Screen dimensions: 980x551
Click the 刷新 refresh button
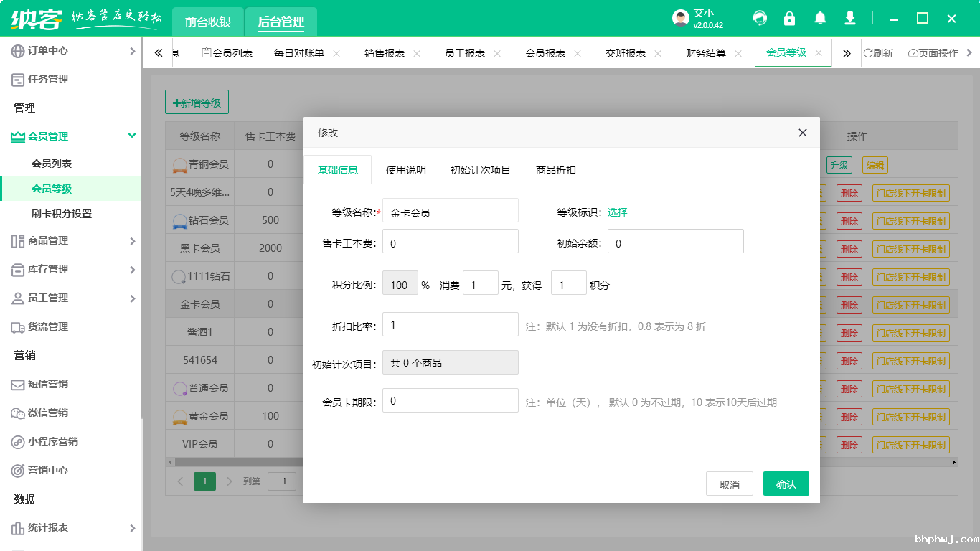pos(878,53)
